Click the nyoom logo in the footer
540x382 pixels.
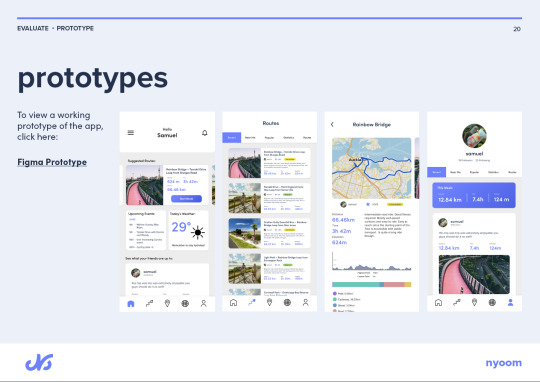[503, 363]
